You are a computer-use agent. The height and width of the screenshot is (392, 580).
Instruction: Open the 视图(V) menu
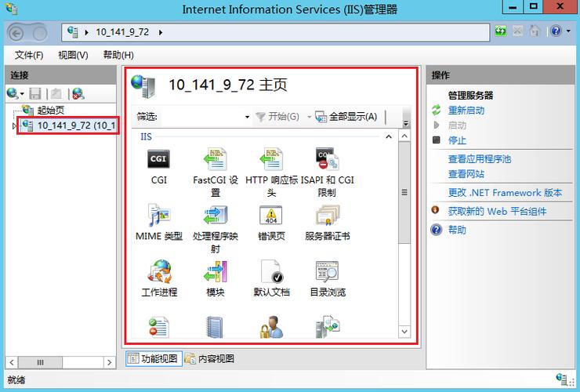pos(73,55)
